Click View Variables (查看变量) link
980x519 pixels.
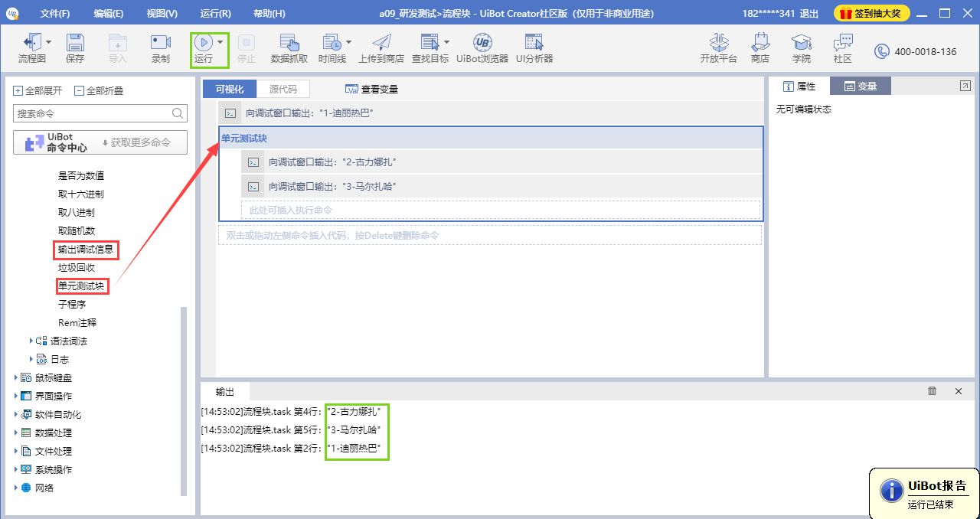coord(372,89)
